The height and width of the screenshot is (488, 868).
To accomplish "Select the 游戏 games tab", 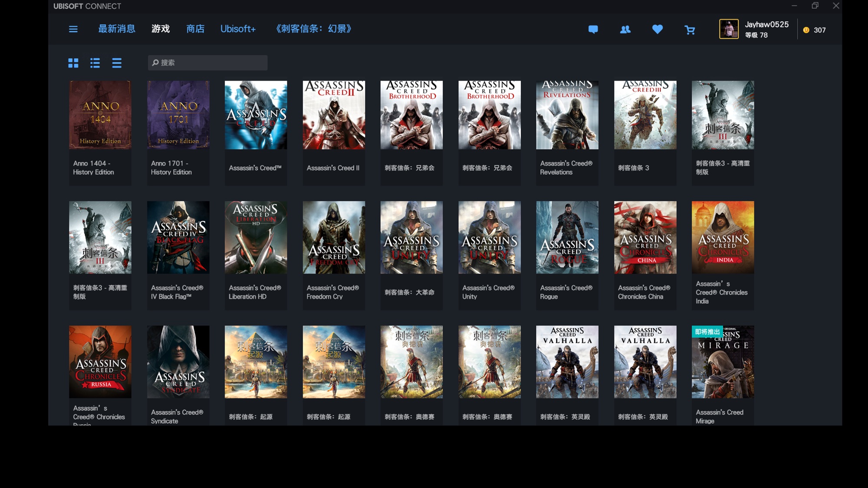I will [x=161, y=29].
